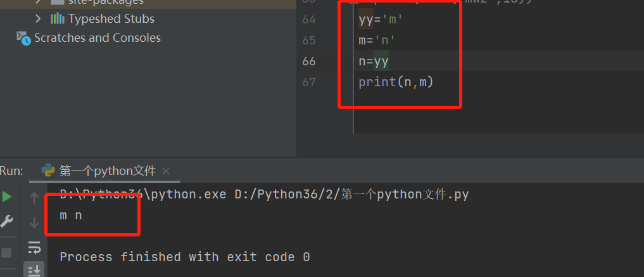Click the script path in console output
This screenshot has height=277, width=644.
(352, 195)
